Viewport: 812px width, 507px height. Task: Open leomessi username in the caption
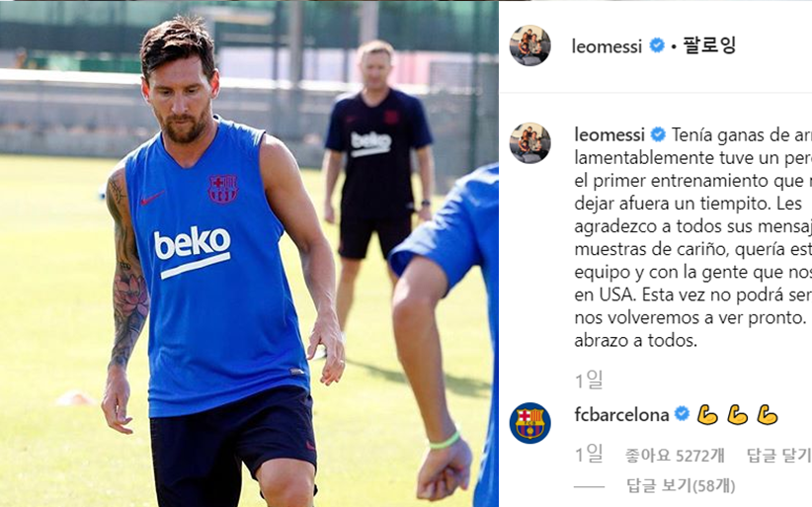(x=609, y=134)
